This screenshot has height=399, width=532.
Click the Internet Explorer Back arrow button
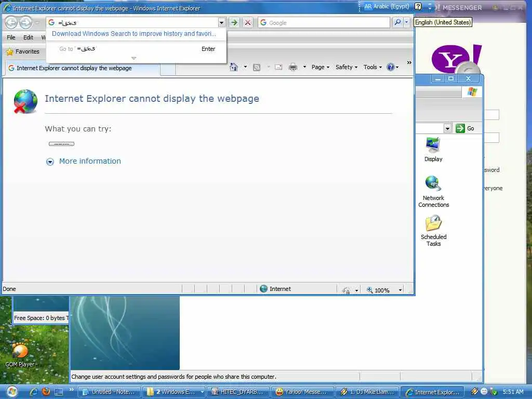point(11,23)
